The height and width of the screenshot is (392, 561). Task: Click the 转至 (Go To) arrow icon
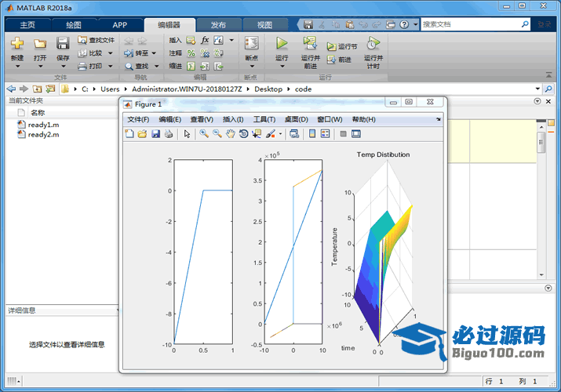point(129,53)
